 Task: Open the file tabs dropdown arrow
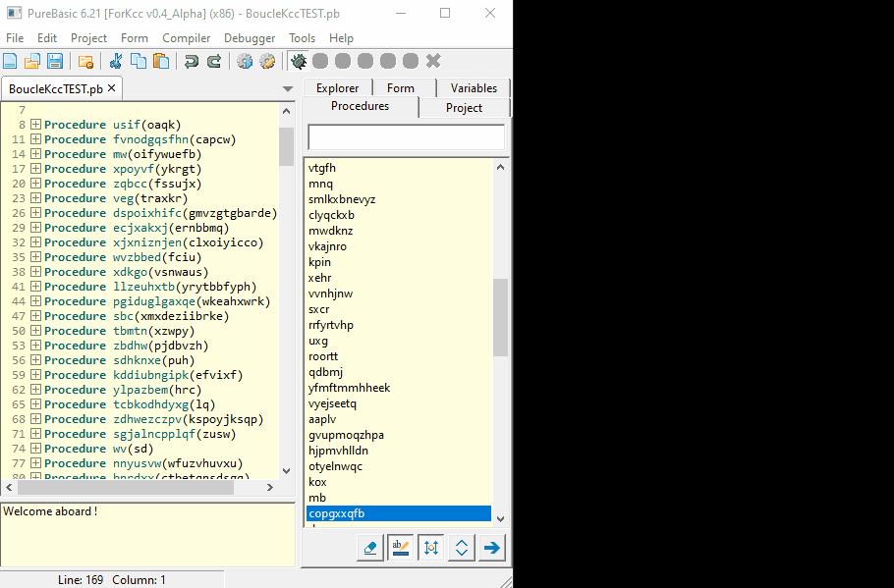point(288,89)
